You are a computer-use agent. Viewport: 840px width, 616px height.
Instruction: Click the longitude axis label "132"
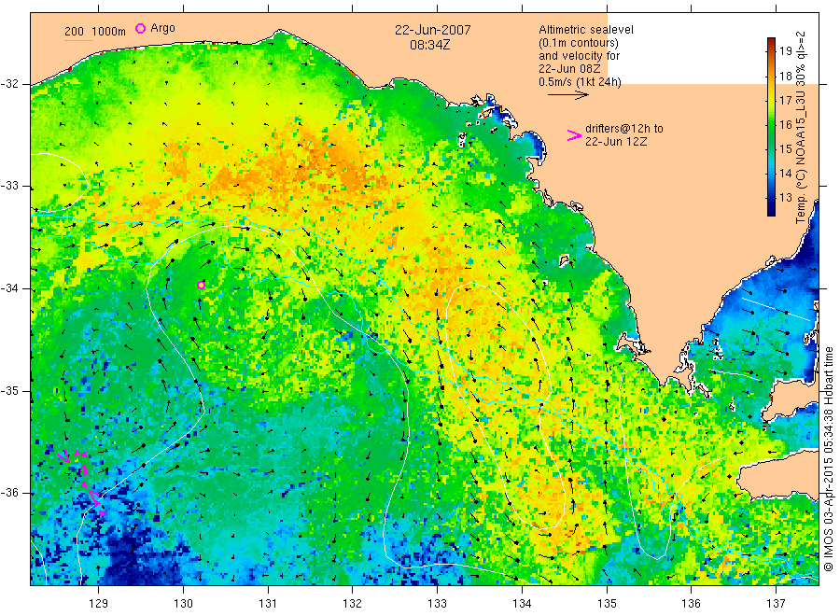(353, 604)
